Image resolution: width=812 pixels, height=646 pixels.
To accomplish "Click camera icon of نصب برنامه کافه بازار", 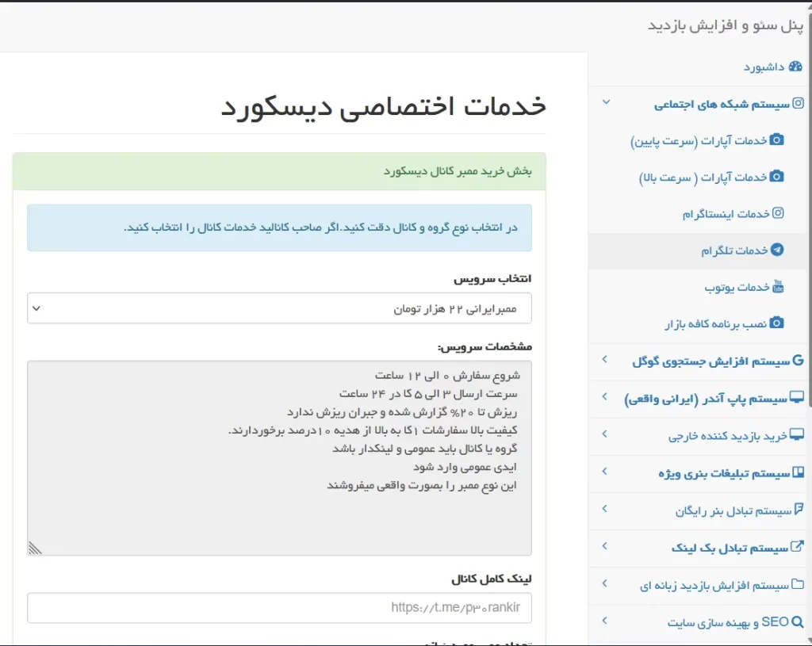I will click(x=776, y=323).
